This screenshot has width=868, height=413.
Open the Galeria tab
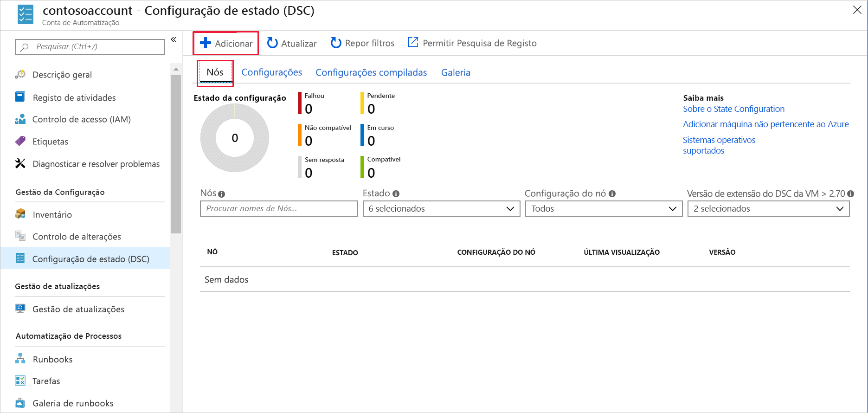(456, 72)
